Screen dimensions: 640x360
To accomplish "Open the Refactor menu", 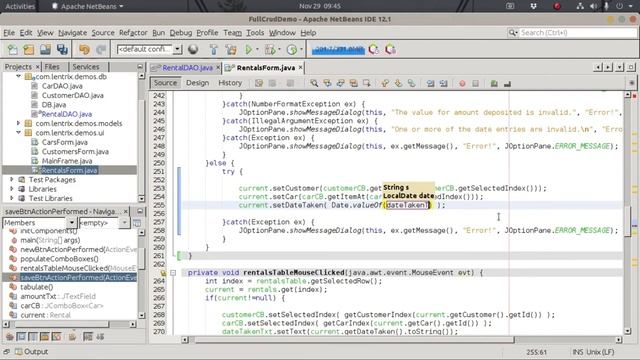I will coord(133,33).
